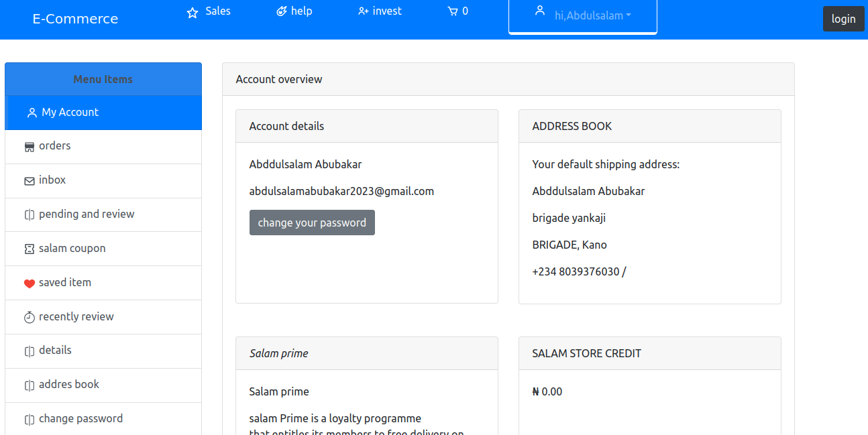This screenshot has width=868, height=435.
Task: Click the star icon beside Sales
Action: point(193,13)
